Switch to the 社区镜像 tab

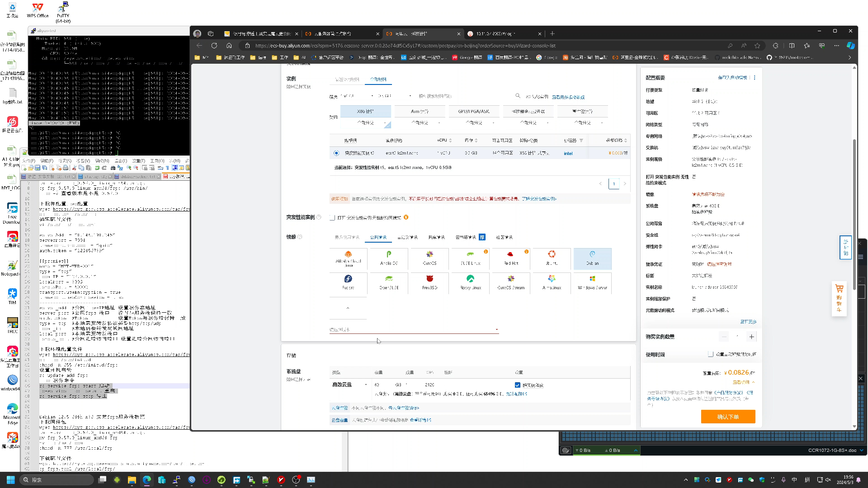point(504,237)
